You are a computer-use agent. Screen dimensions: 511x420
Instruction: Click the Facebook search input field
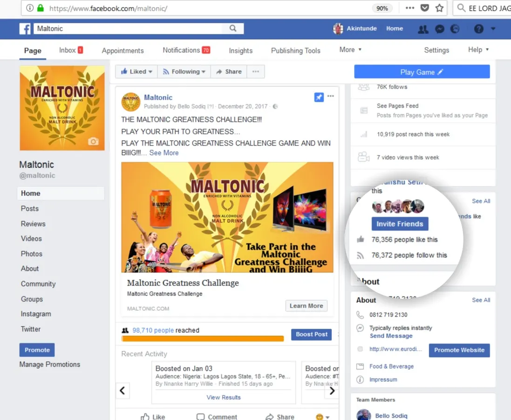pyautogui.click(x=129, y=28)
